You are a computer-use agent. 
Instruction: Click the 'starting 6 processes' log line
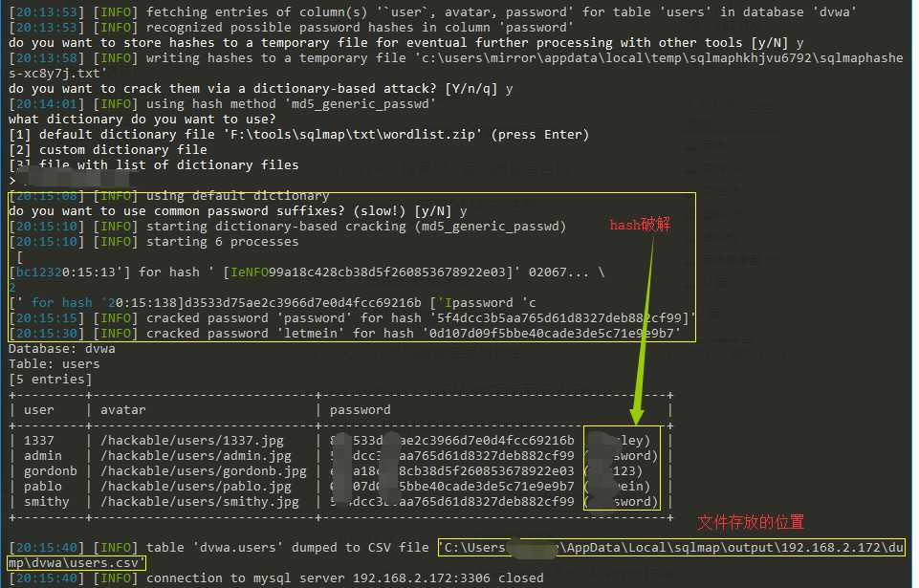pos(154,242)
